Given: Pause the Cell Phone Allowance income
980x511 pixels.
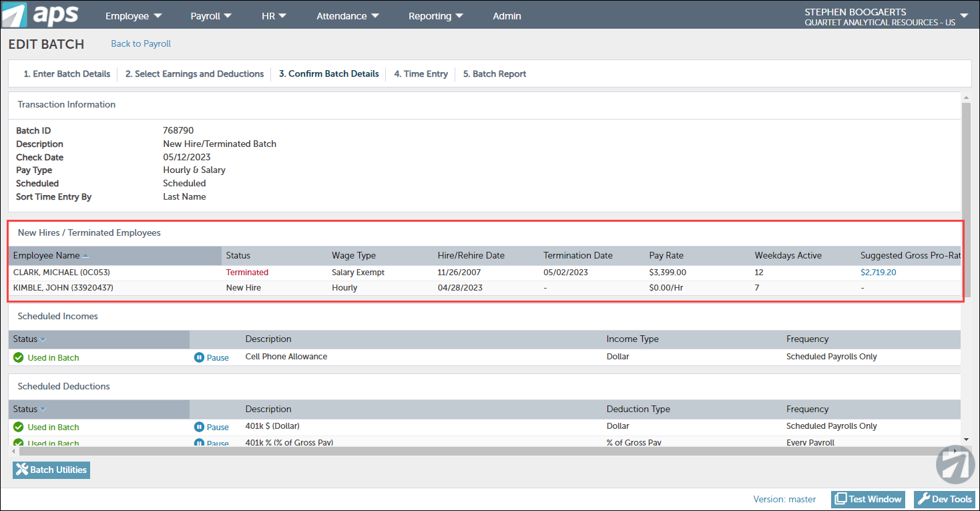Looking at the screenshot, I should [x=212, y=357].
